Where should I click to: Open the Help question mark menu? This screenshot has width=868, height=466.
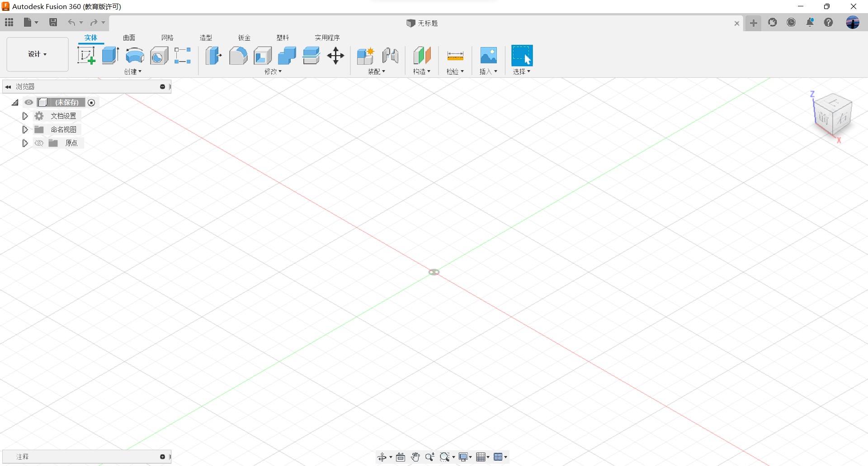pos(829,22)
